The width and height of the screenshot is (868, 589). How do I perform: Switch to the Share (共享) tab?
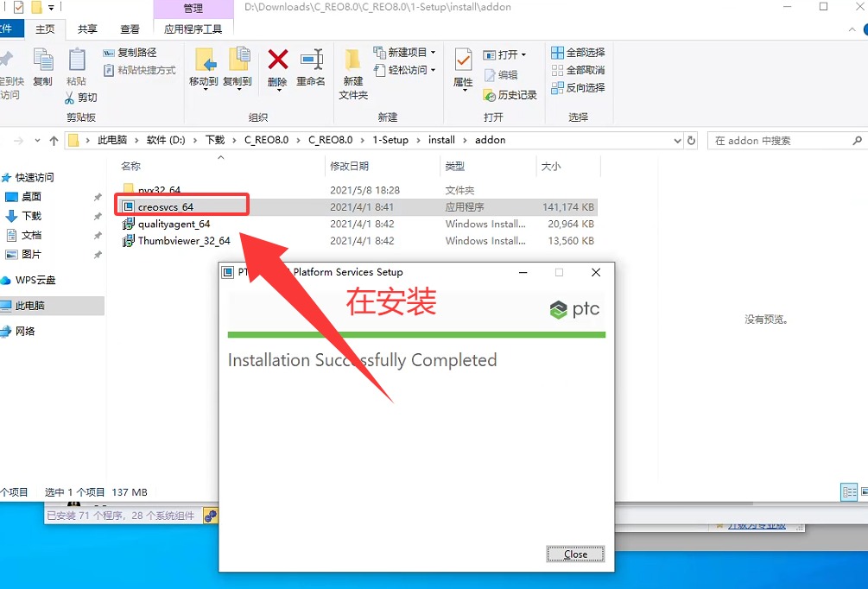pyautogui.click(x=87, y=28)
